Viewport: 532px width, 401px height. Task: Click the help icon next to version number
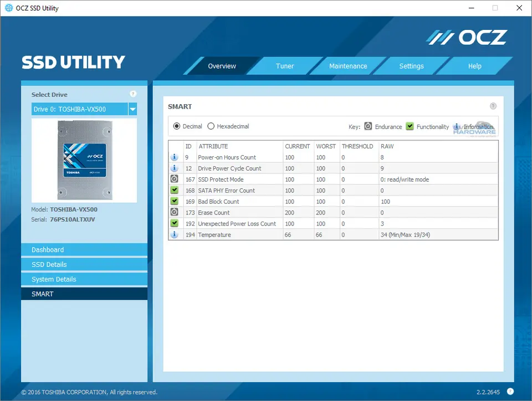(510, 392)
